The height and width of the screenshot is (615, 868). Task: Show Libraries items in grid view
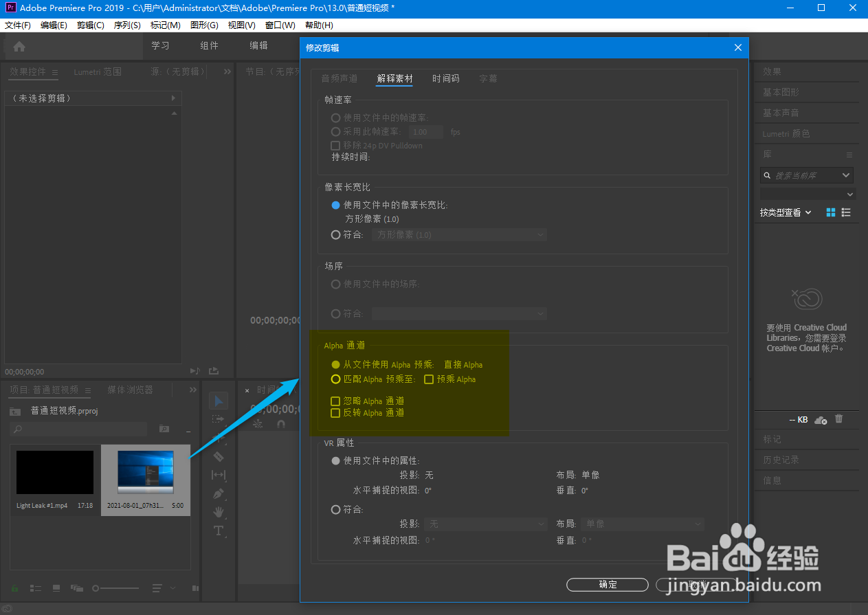pos(831,212)
